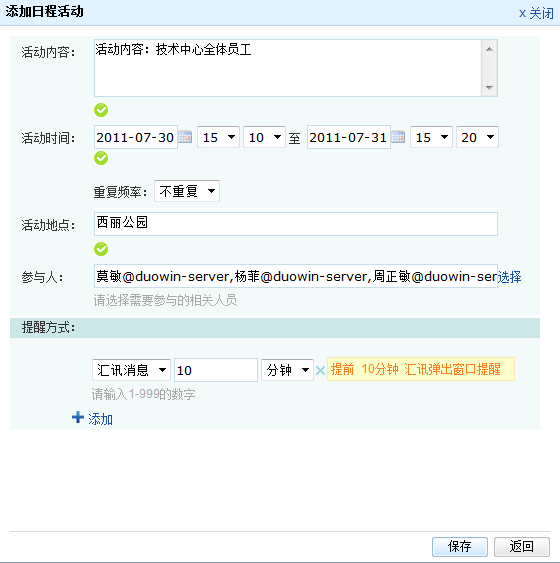The height and width of the screenshot is (563, 560).
Task: Click green checkmark under activity location
Action: coord(101,249)
